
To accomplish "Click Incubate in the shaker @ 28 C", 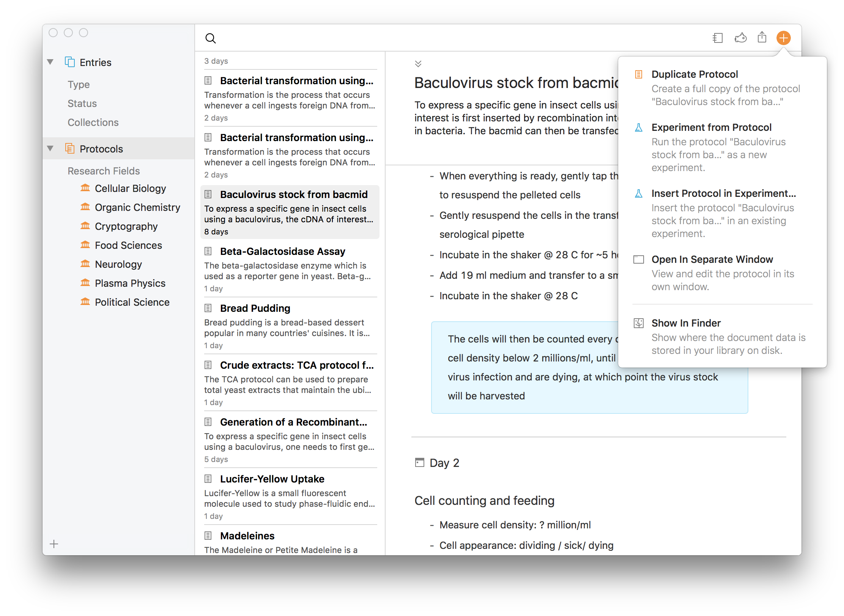I will [509, 295].
